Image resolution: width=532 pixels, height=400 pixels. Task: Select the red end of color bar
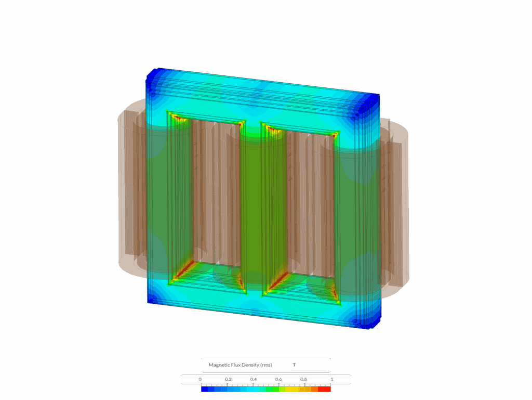point(327,389)
